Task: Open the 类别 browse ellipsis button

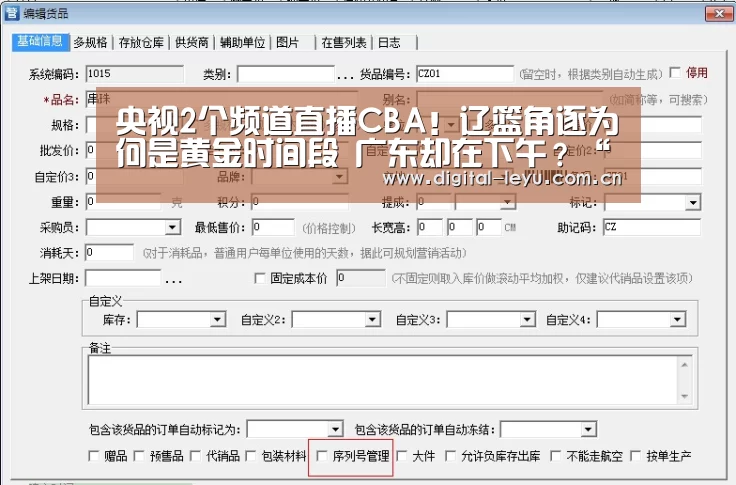Action: [x=345, y=76]
